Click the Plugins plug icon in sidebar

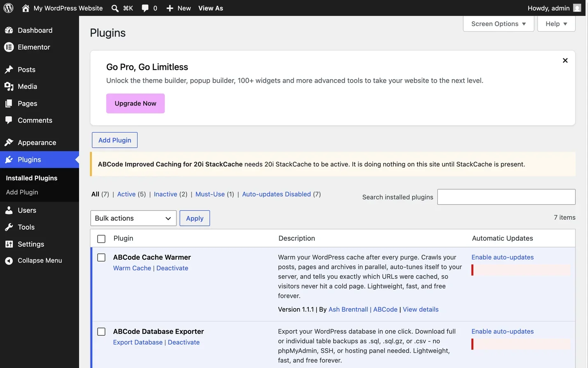(x=9, y=159)
